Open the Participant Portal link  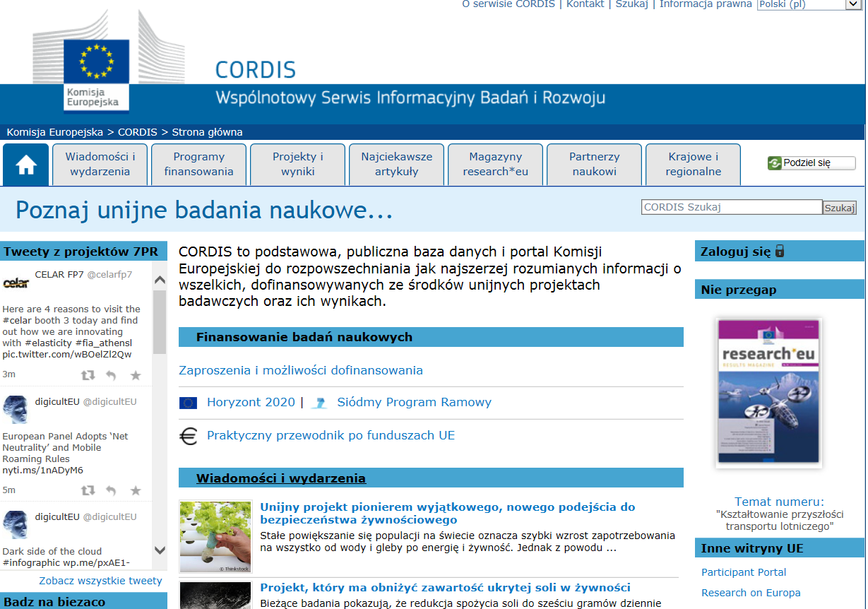point(744,572)
